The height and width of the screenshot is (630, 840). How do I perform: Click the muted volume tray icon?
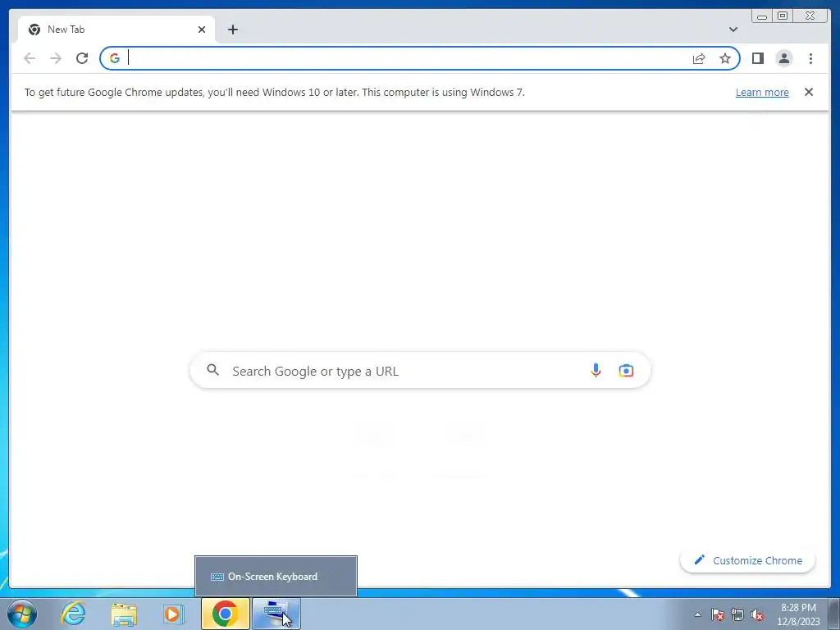click(757, 614)
